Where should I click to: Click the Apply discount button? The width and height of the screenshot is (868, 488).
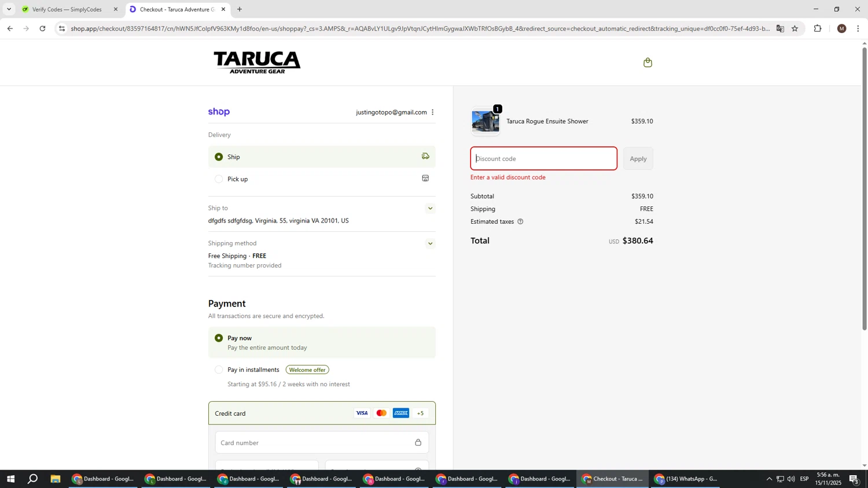[638, 158]
